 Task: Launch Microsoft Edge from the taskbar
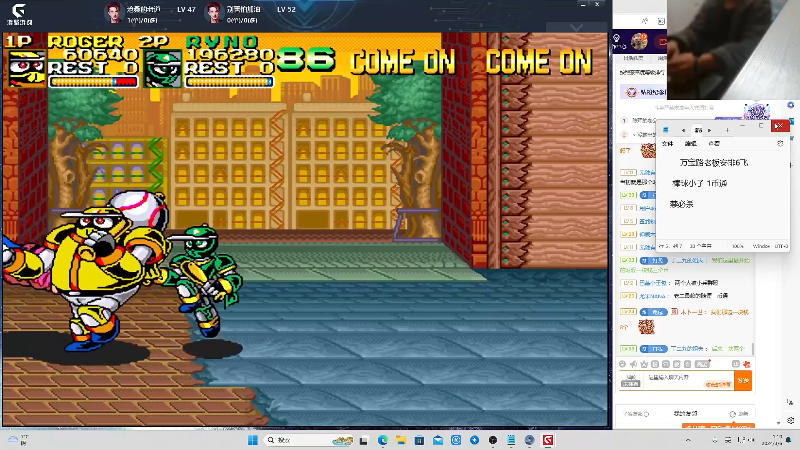click(383, 440)
